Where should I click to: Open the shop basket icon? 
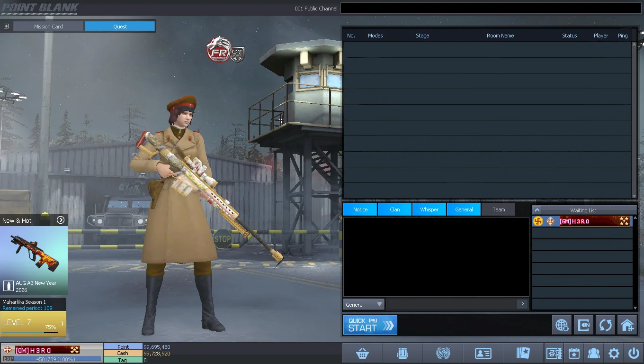[x=362, y=353]
